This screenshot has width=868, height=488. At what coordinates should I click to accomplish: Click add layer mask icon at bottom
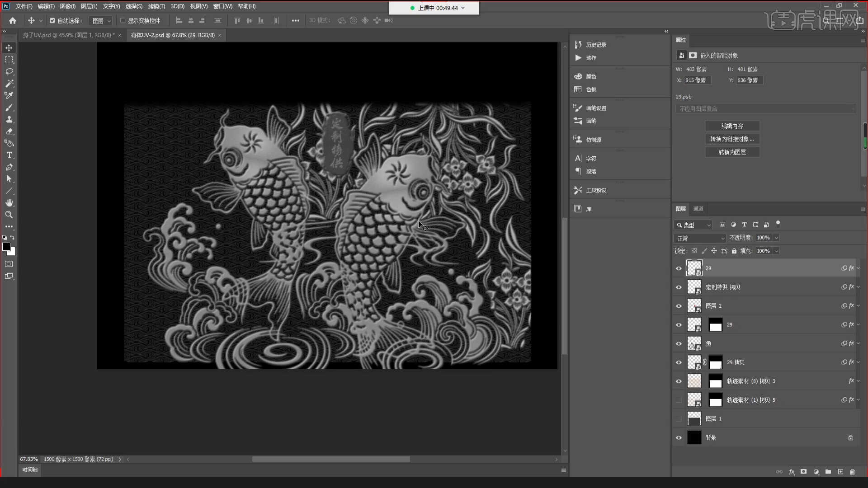pos(803,472)
